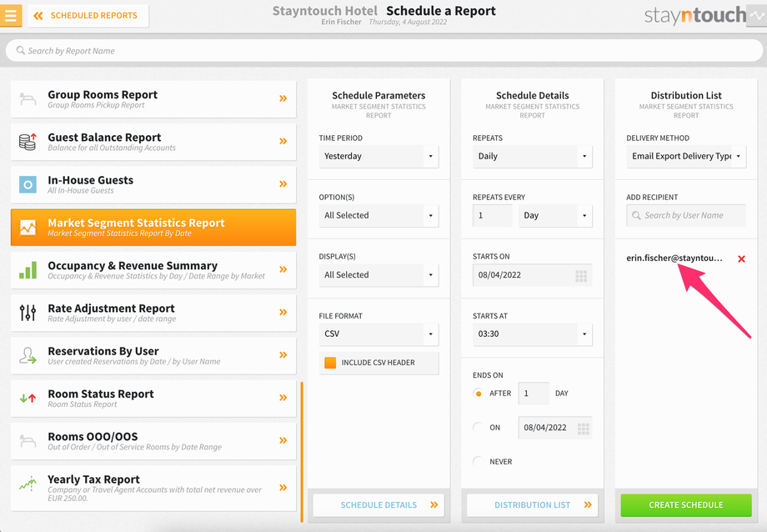The width and height of the screenshot is (767, 532).
Task: Open Guest Balance Report via its chevron
Action: pyautogui.click(x=283, y=141)
